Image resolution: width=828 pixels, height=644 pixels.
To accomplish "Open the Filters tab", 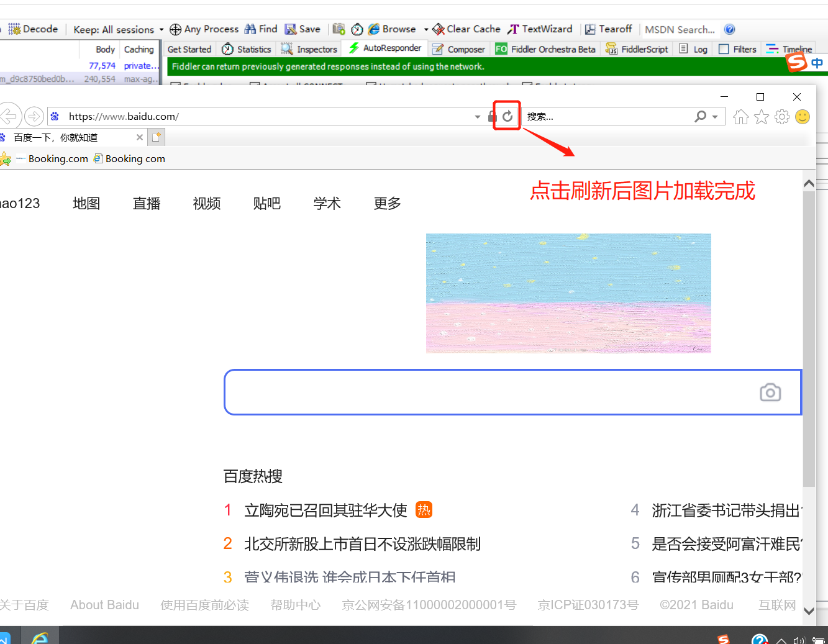I will pyautogui.click(x=738, y=49).
